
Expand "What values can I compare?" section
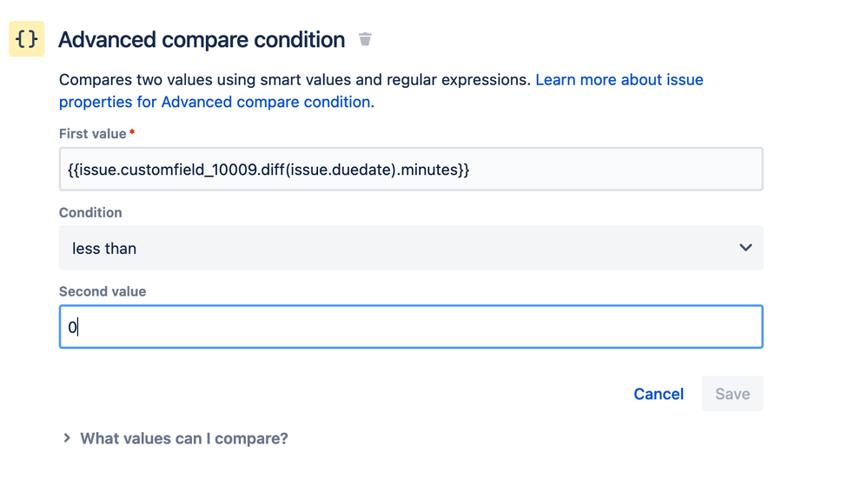(x=183, y=438)
